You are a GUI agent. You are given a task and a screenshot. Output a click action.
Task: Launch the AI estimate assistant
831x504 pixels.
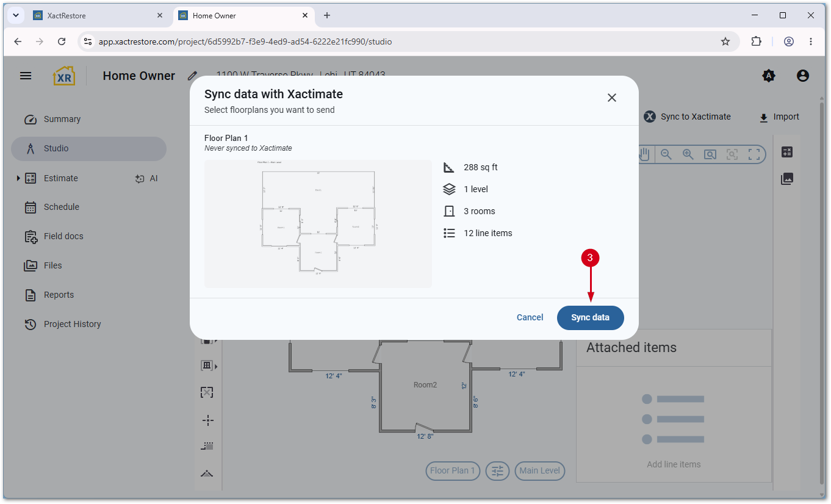tap(146, 178)
